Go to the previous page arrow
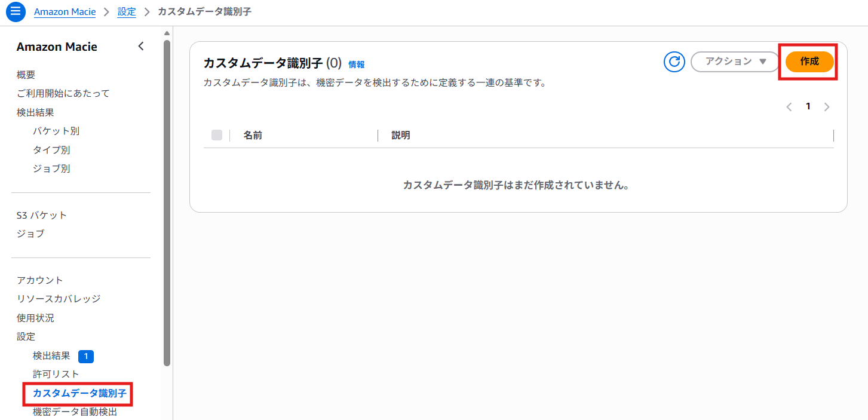 tap(789, 107)
